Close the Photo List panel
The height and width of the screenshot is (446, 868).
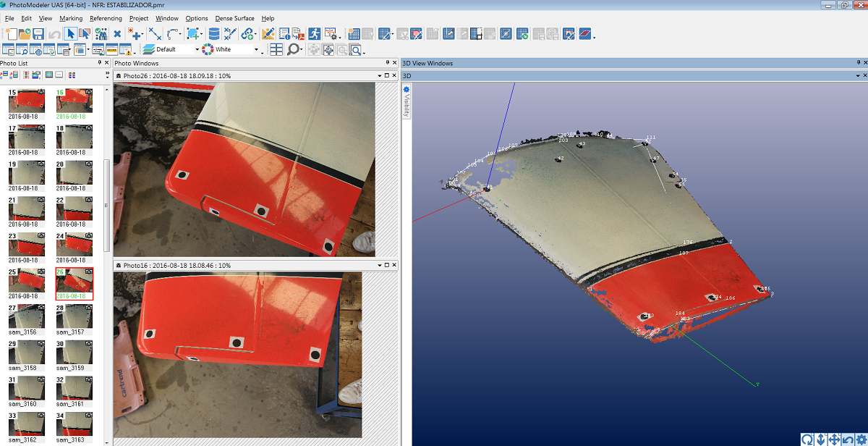108,63
